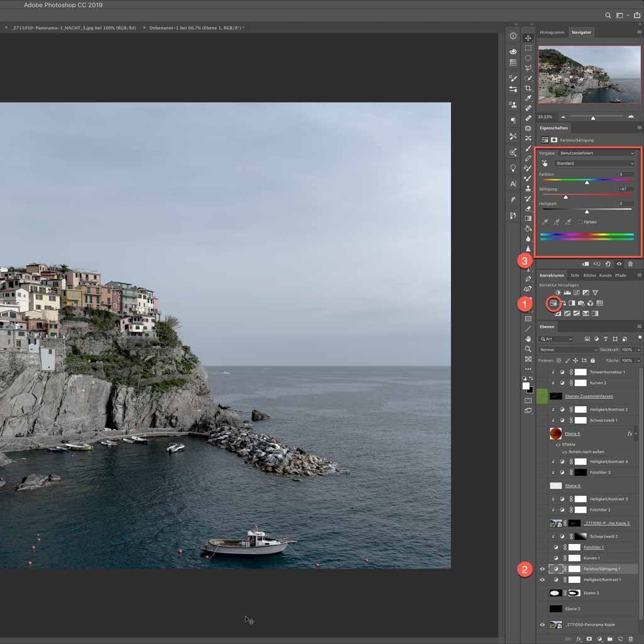The image size is (644, 644).
Task: Open the Art layer filter dropdown
Action: coord(556,339)
